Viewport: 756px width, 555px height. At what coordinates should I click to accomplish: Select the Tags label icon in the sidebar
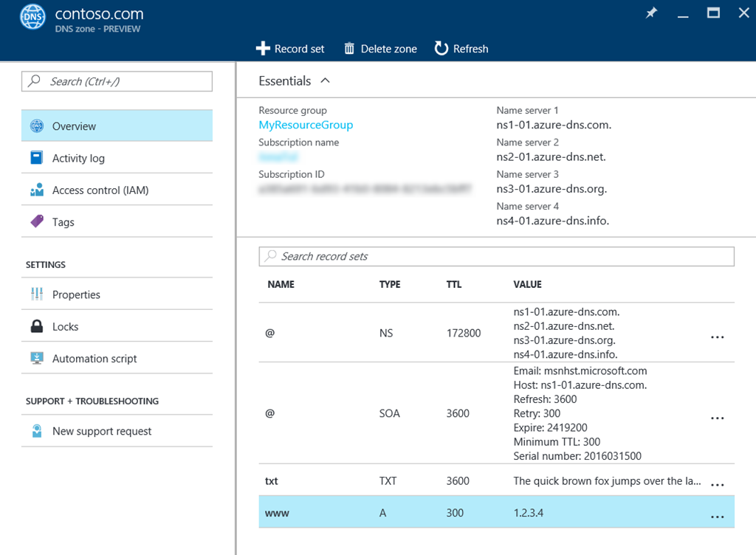click(36, 221)
